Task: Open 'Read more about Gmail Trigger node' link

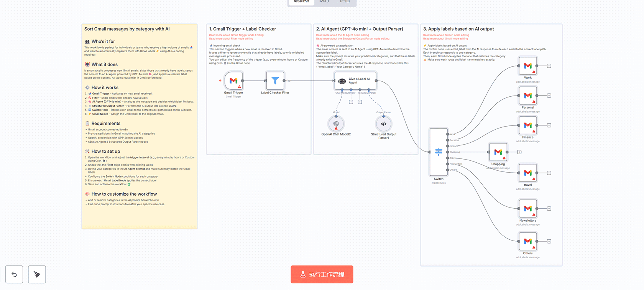Action: [236, 35]
